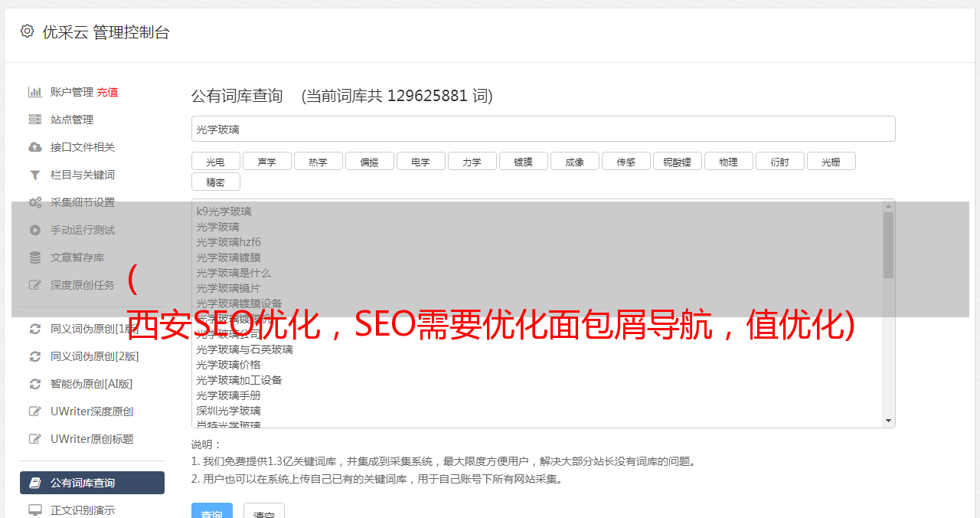Click the 镀膜 tag button
Screen dimensions: 980x518
tap(523, 161)
